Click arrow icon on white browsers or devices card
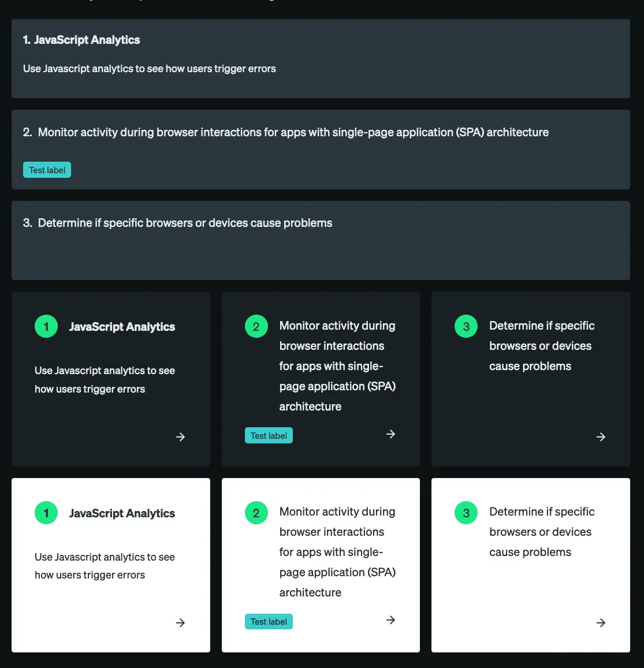 click(601, 623)
